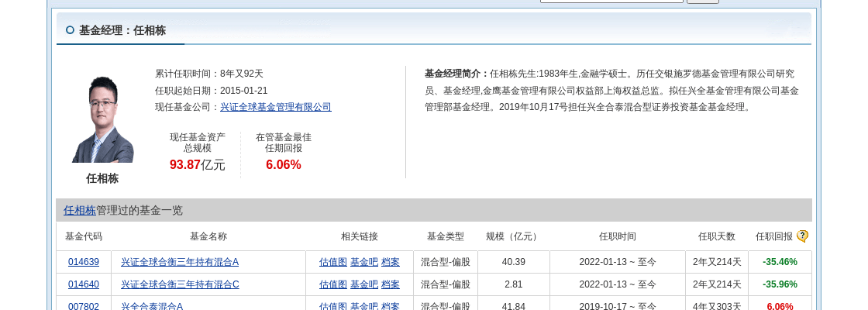This screenshot has height=310, width=868.
Task: Open 档案 for fund 007802
Action: [x=391, y=306]
